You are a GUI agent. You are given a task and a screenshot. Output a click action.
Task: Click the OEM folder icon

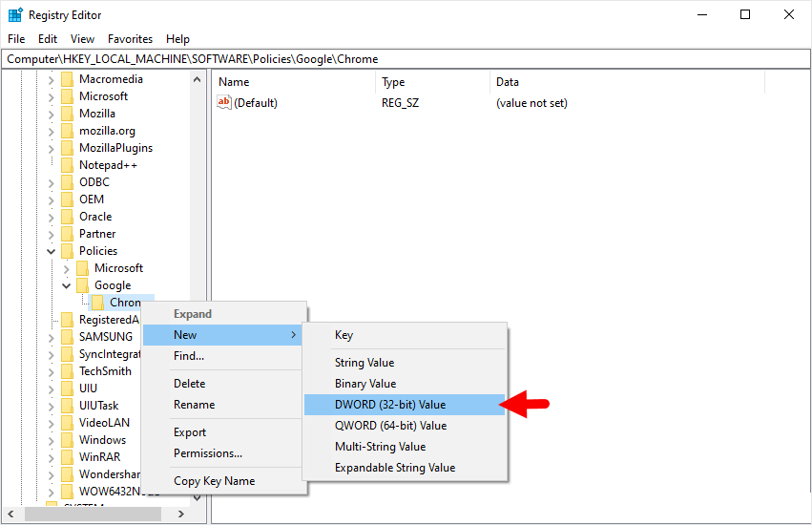pyautogui.click(x=68, y=199)
